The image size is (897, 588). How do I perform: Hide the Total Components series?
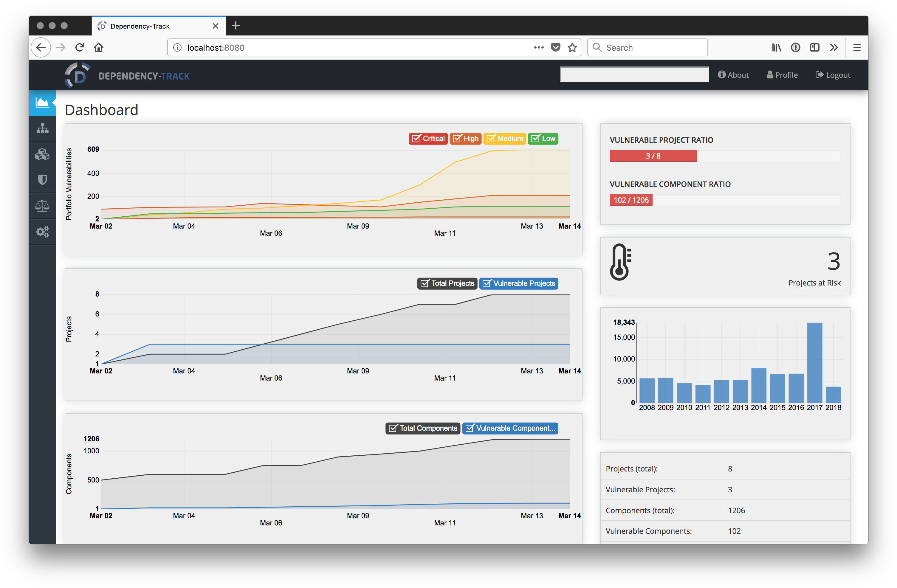click(422, 428)
